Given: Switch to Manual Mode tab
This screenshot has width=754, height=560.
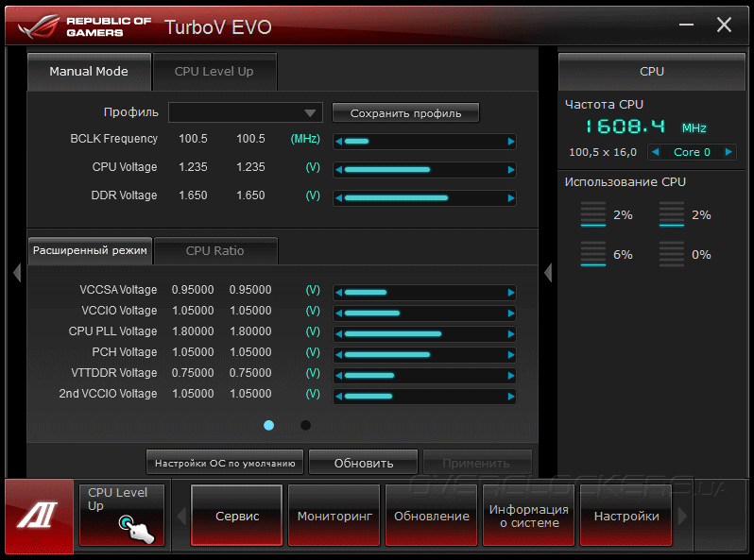Looking at the screenshot, I should (89, 72).
